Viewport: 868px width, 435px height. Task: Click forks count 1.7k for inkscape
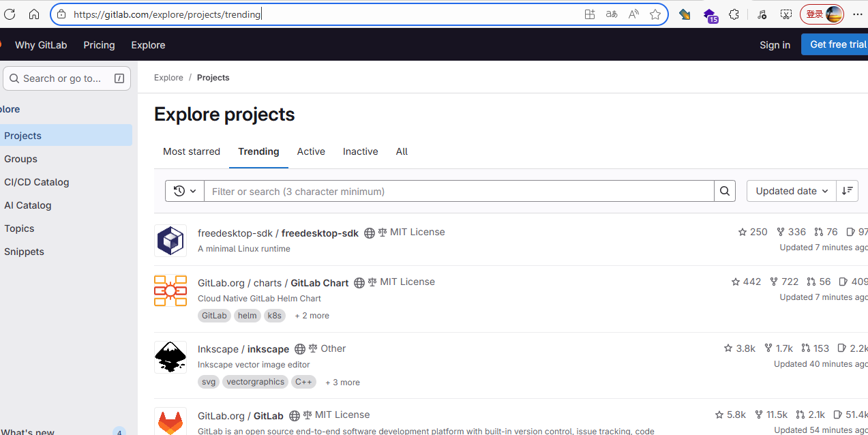tap(779, 348)
